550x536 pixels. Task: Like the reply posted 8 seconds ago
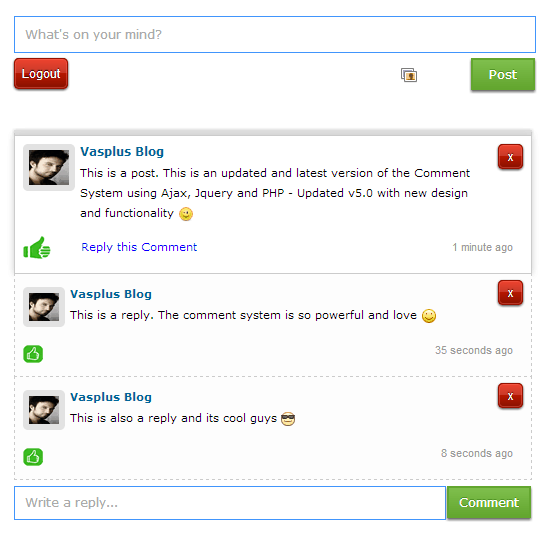(x=33, y=457)
